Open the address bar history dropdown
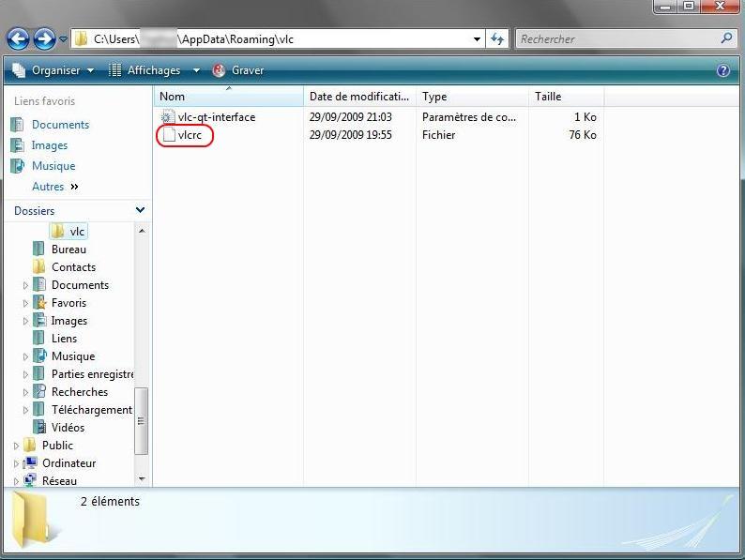This screenshot has width=745, height=560. [x=477, y=39]
